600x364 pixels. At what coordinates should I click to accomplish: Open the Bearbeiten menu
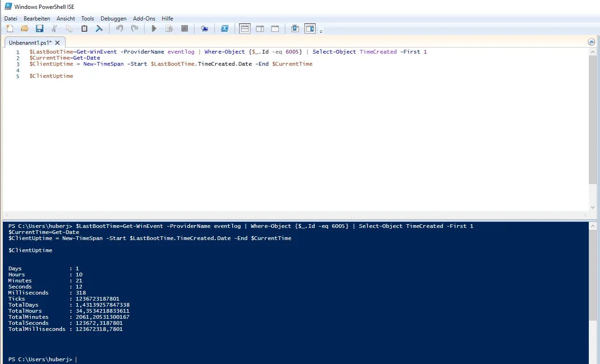click(x=37, y=19)
